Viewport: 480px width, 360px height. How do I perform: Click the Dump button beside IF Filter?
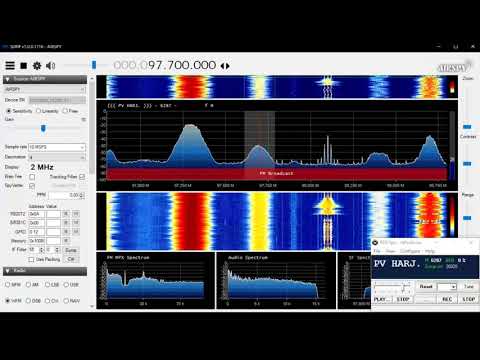71,250
